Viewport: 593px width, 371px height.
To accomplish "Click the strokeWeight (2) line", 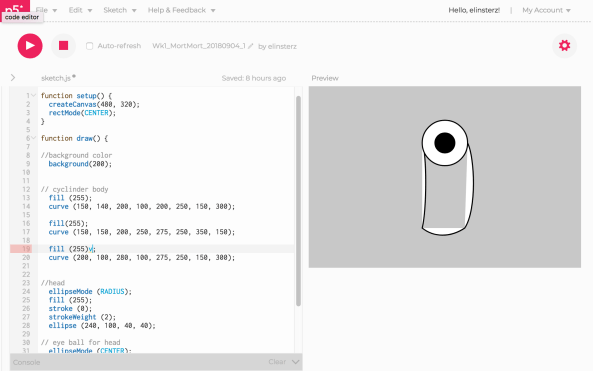I will [x=82, y=317].
